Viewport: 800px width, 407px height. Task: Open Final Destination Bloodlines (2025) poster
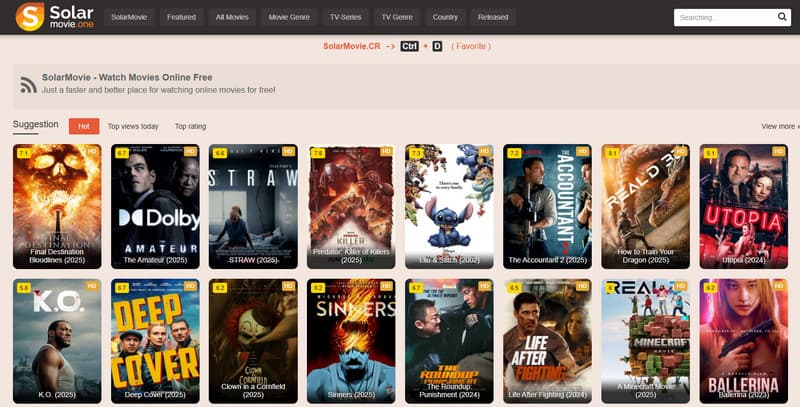[x=57, y=206]
